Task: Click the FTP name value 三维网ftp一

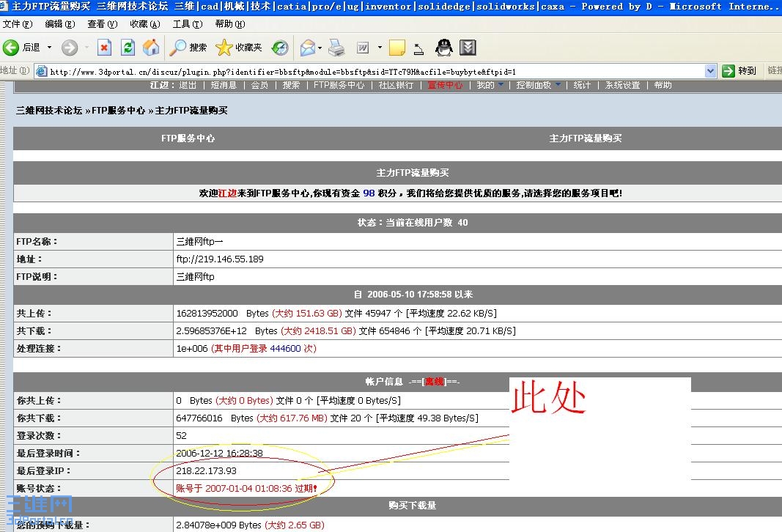Action: (199, 241)
